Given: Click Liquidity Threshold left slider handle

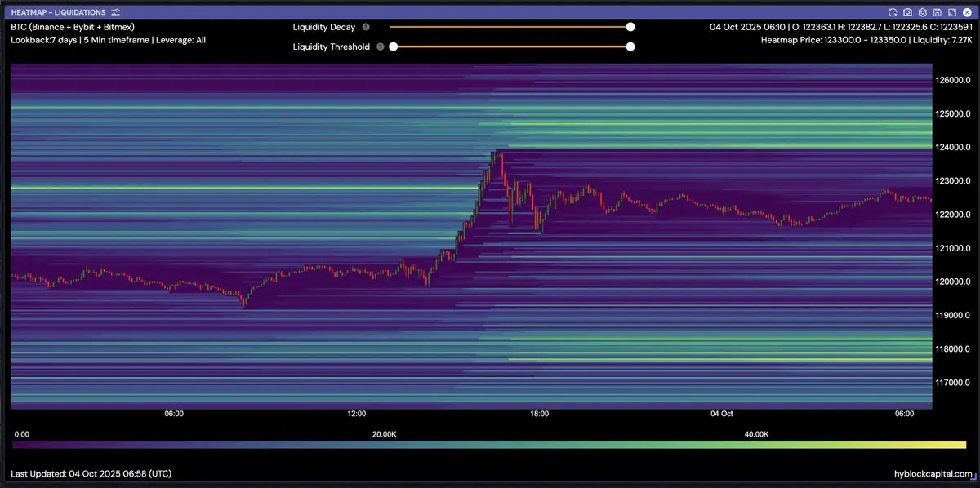Looking at the screenshot, I should (393, 47).
